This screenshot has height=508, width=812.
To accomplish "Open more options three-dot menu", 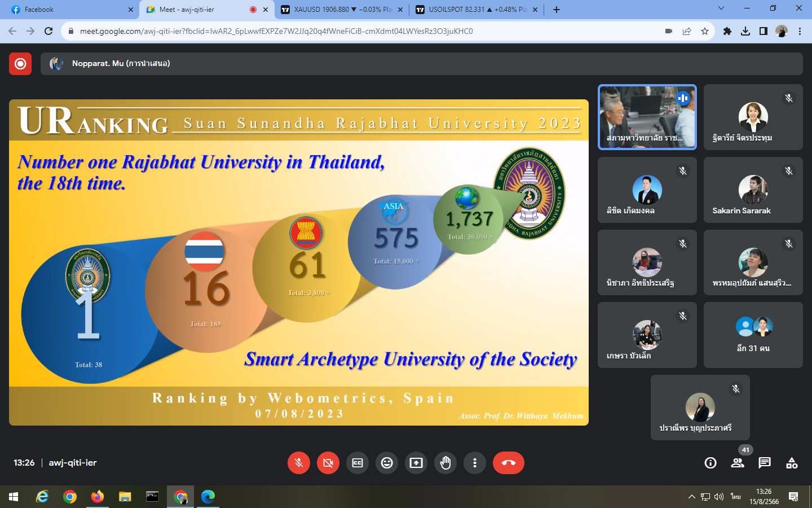I will [475, 463].
